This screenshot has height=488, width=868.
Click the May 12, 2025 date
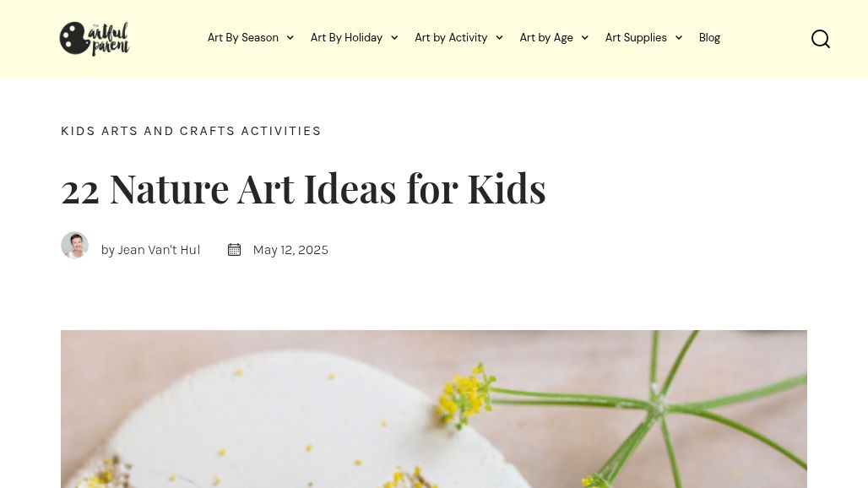point(290,250)
